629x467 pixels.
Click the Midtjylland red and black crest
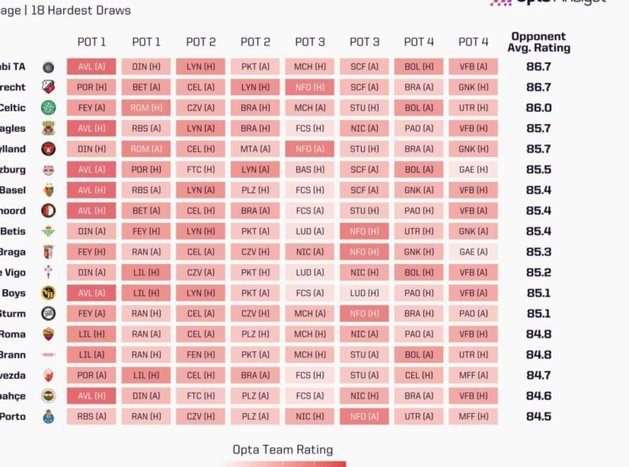pyautogui.click(x=49, y=149)
